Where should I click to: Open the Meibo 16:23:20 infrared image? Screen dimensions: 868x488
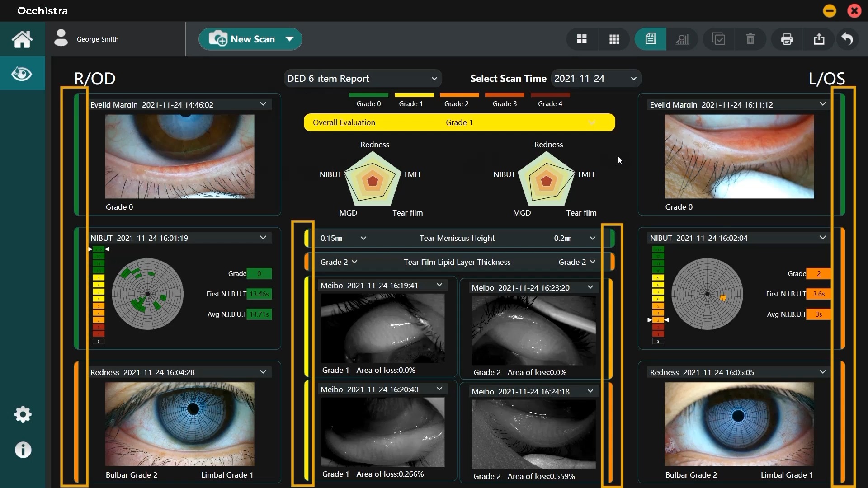tap(534, 330)
